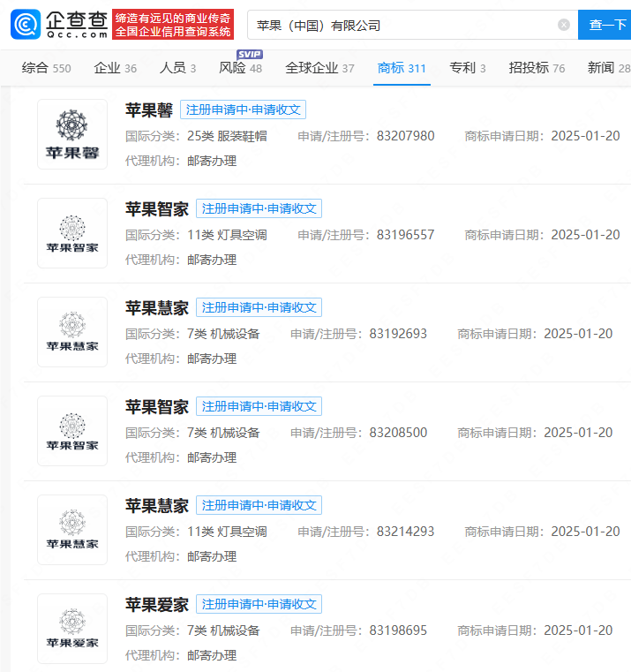Open 苹果慧家 title in the 83214293 entry

click(x=157, y=506)
